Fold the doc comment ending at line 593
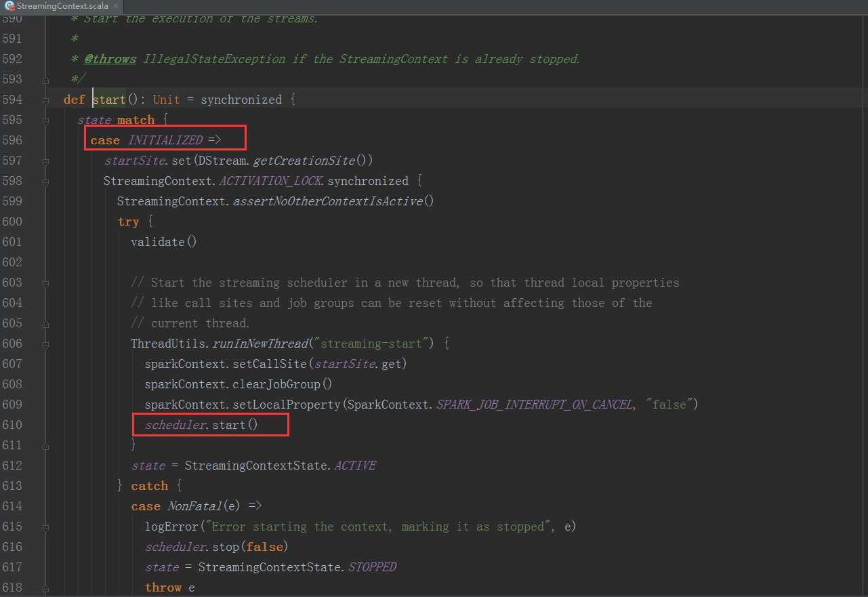Screen dimensions: 868x597 (46, 79)
